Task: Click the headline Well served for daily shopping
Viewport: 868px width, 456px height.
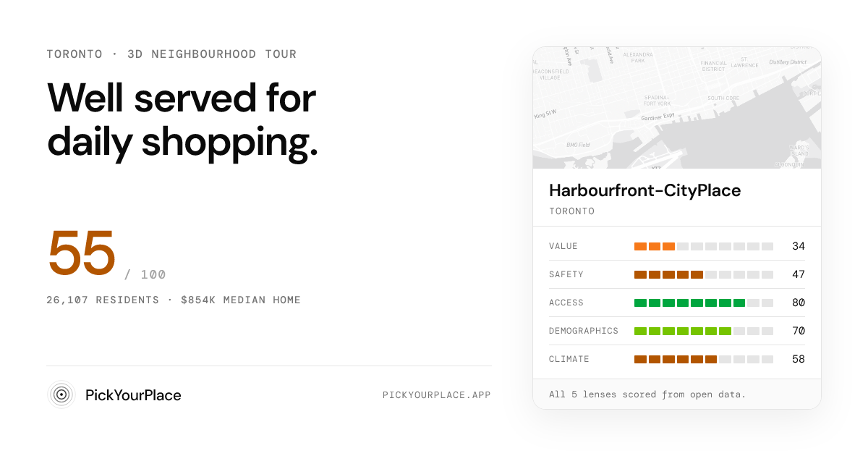Action: coord(182,120)
